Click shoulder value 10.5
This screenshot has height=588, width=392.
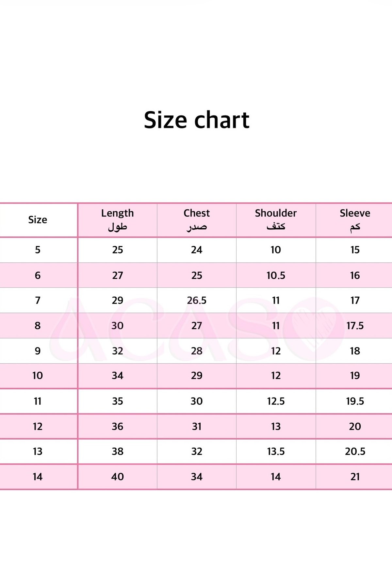pos(276,276)
